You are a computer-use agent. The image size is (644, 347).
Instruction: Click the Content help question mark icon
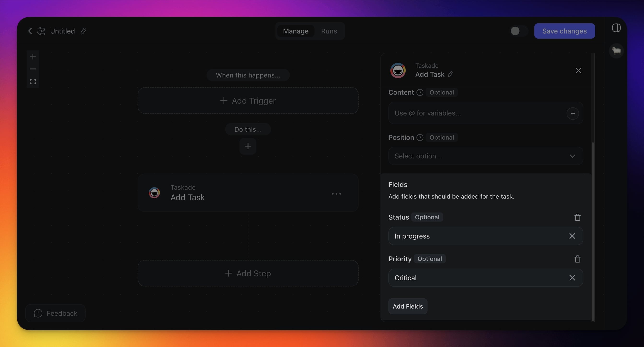point(420,93)
